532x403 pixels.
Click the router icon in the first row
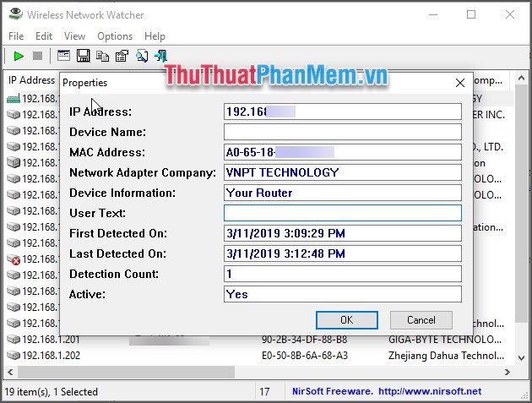14,99
